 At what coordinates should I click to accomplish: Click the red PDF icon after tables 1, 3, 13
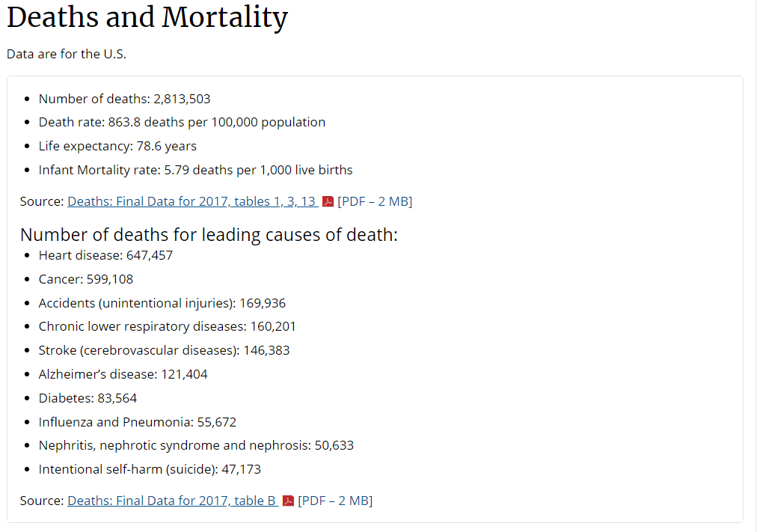pyautogui.click(x=328, y=201)
